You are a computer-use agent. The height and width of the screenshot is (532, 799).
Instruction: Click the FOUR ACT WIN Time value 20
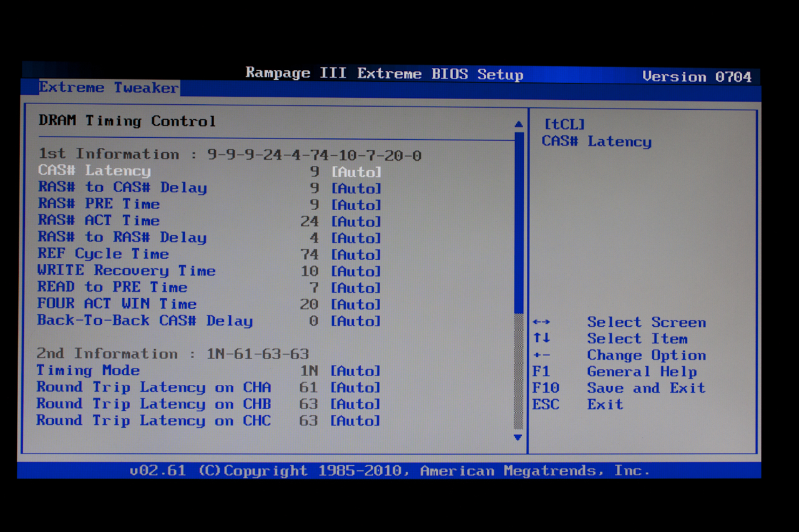tap(309, 304)
